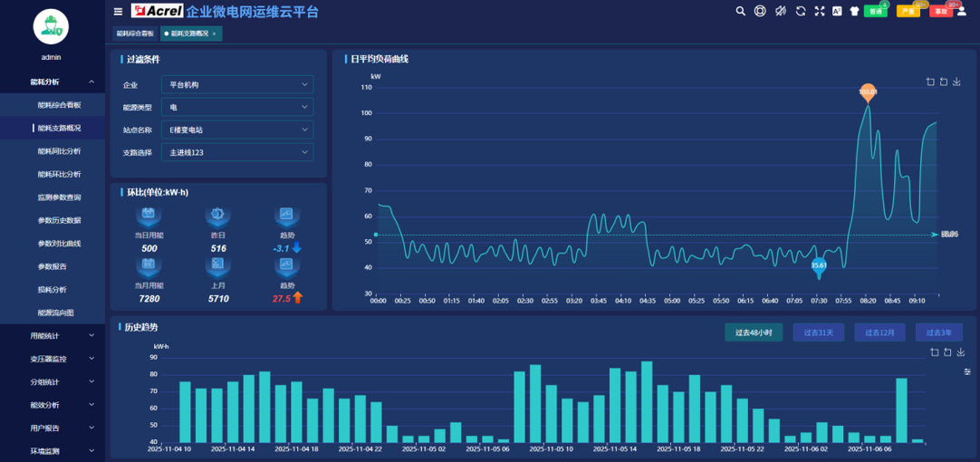Open the 站点名称 dropdown showing E楼变电站
The height and width of the screenshot is (462, 980).
[x=237, y=130]
